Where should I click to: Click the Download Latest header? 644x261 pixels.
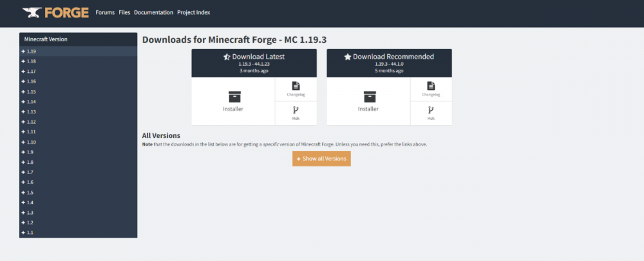point(254,57)
